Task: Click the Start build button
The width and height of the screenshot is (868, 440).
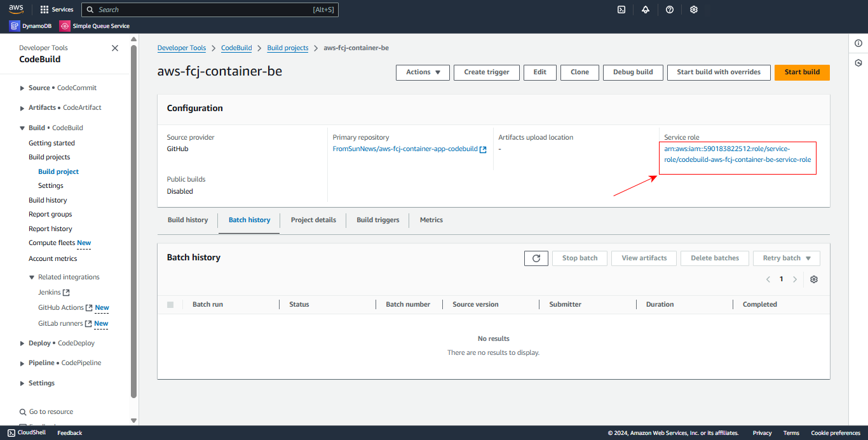Action: click(802, 72)
